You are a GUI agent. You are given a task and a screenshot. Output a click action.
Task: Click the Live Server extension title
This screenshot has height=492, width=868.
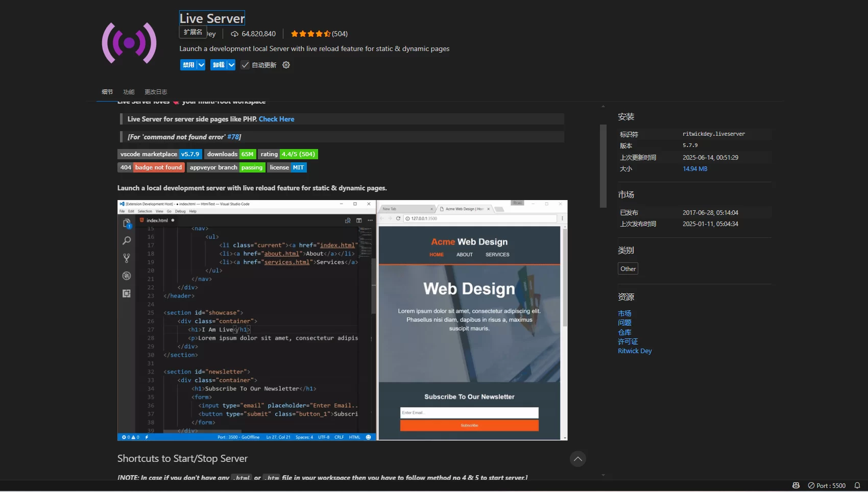point(212,18)
